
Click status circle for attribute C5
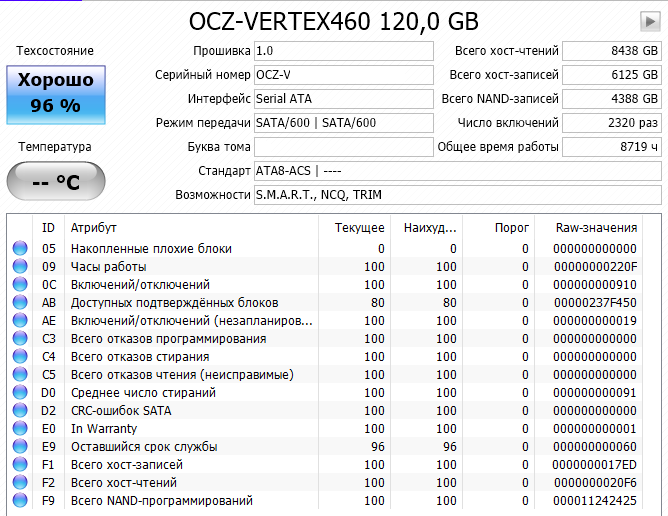coord(20,374)
